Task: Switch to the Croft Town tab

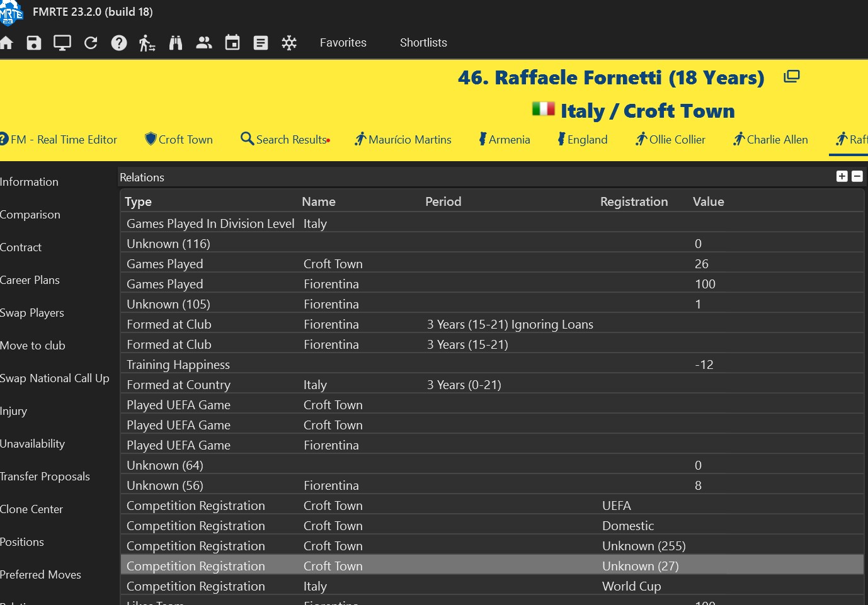Action: pyautogui.click(x=179, y=139)
